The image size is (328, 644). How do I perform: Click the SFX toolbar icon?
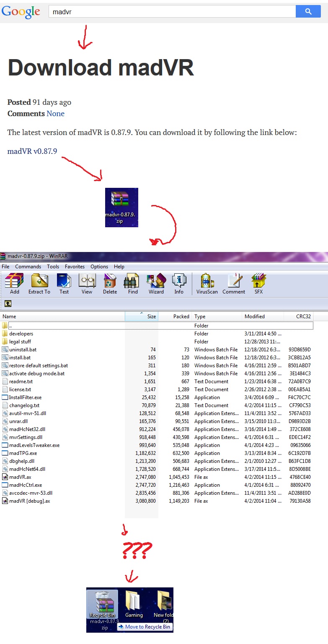pyautogui.click(x=258, y=284)
